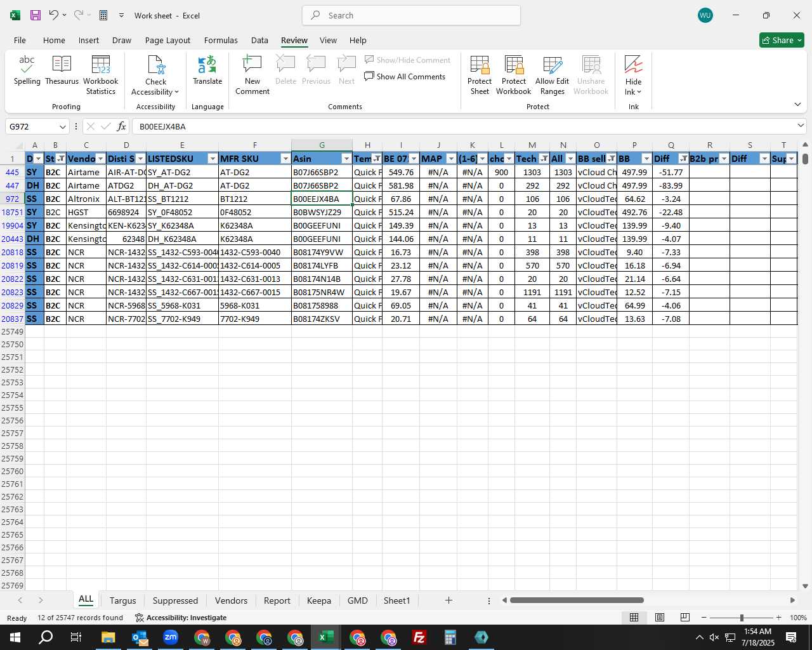The width and height of the screenshot is (812, 650).
Task: Open the MAP column filter dropdown
Action: click(x=451, y=159)
